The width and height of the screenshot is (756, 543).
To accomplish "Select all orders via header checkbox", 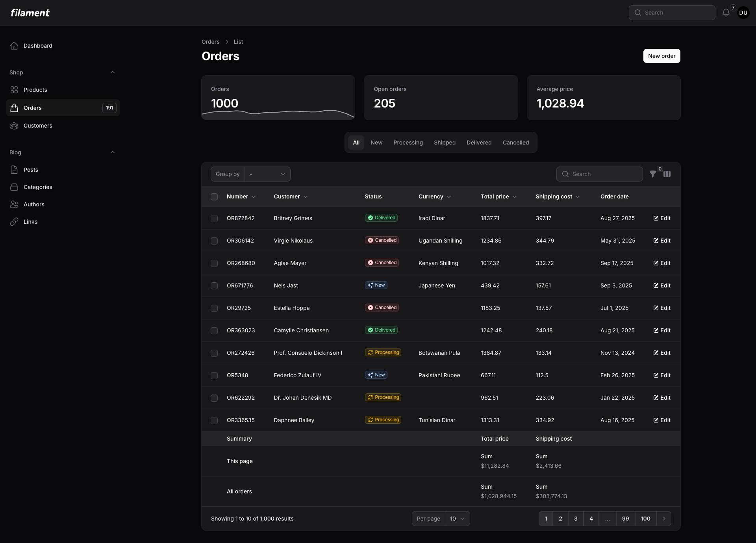I will tap(214, 196).
